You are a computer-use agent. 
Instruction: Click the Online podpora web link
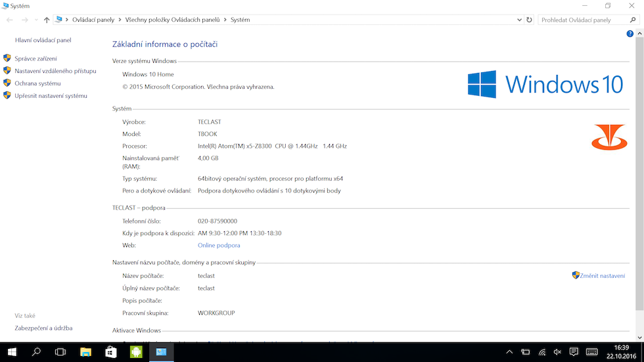[219, 245]
